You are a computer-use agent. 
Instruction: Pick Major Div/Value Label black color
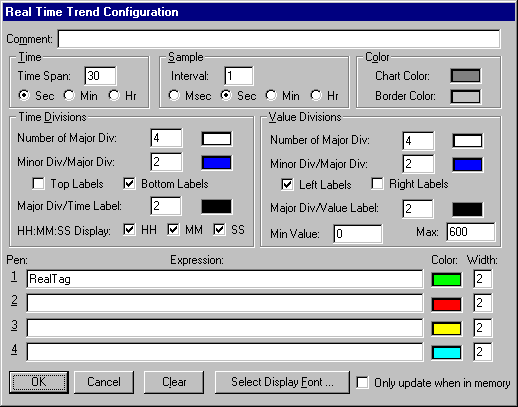click(x=467, y=209)
